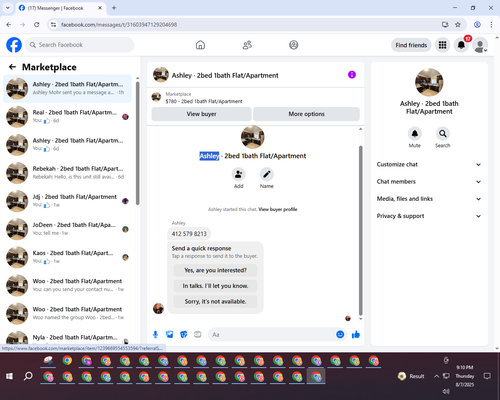
Task: Open Chrome tab search dropdown
Action: (8, 8)
